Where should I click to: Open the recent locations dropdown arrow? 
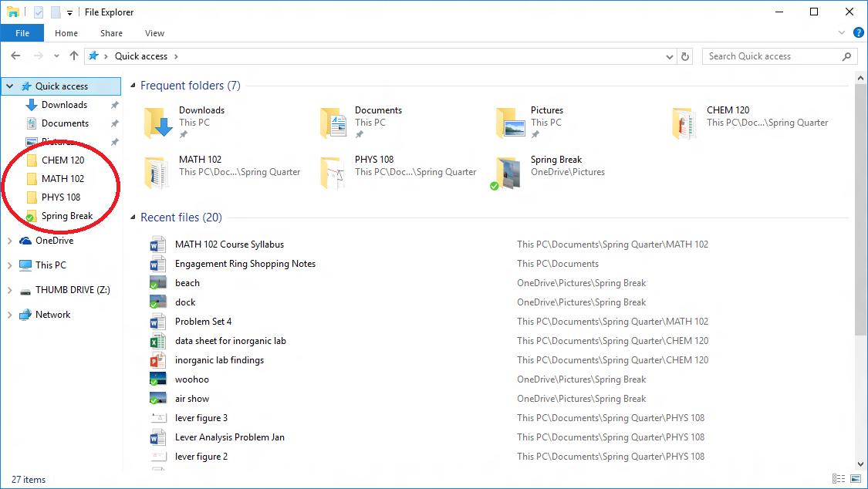pyautogui.click(x=56, y=56)
